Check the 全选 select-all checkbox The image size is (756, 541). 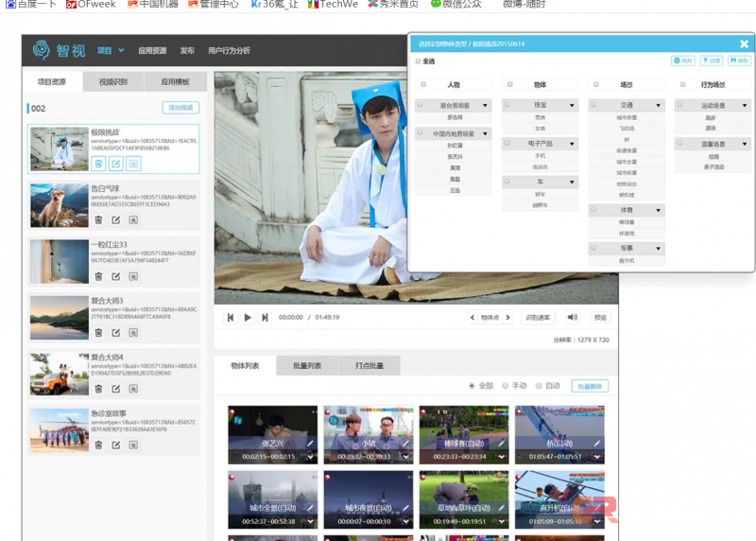[x=419, y=61]
